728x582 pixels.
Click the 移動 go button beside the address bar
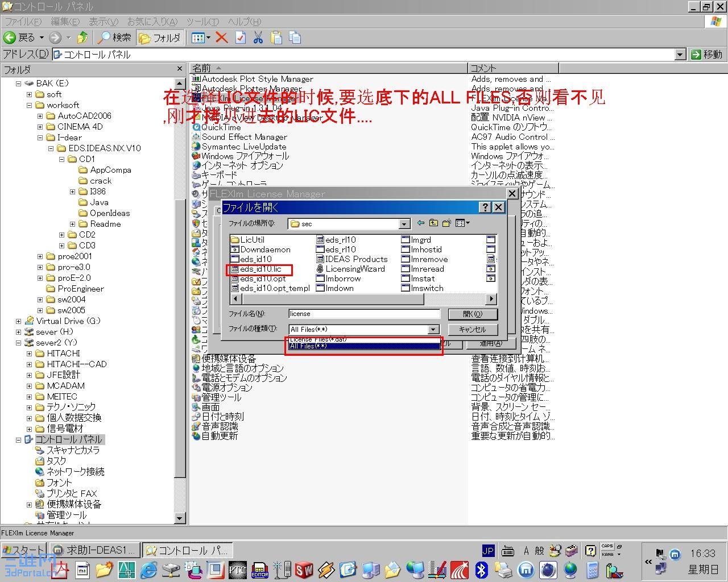coord(707,55)
